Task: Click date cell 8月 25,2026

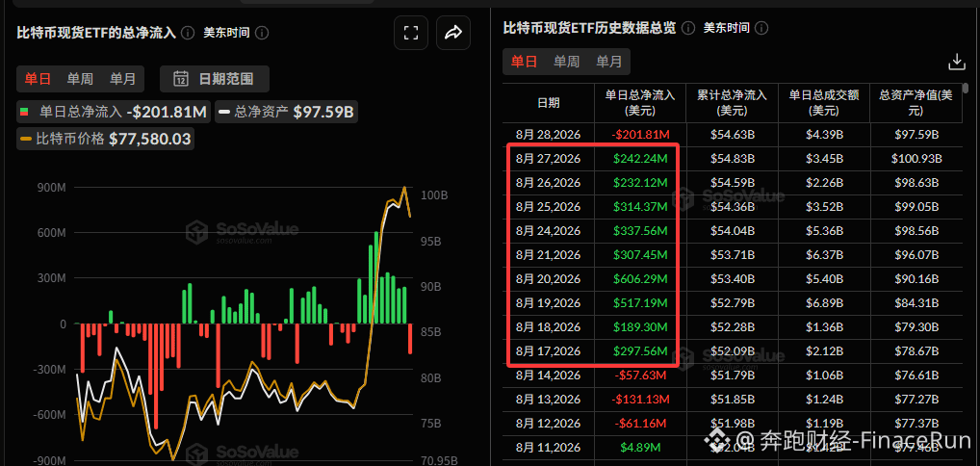Action: 549,207
